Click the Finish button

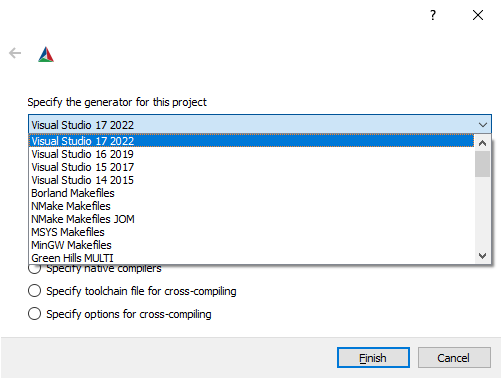click(373, 358)
